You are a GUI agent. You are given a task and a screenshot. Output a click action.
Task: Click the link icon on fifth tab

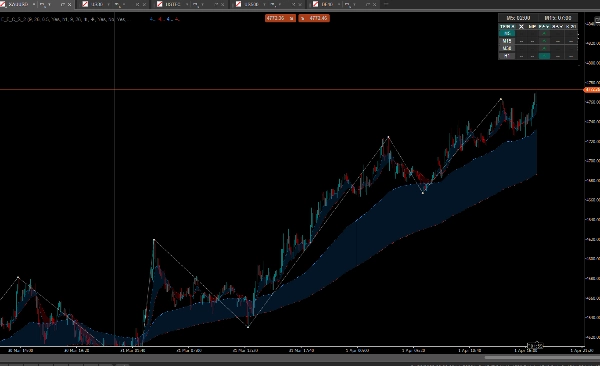point(368,4)
